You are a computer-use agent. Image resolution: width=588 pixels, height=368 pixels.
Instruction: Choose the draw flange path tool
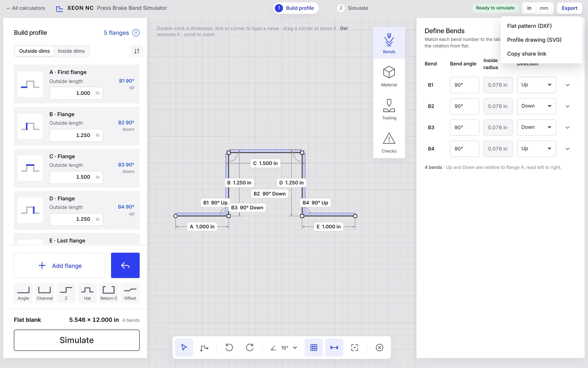tap(204, 347)
